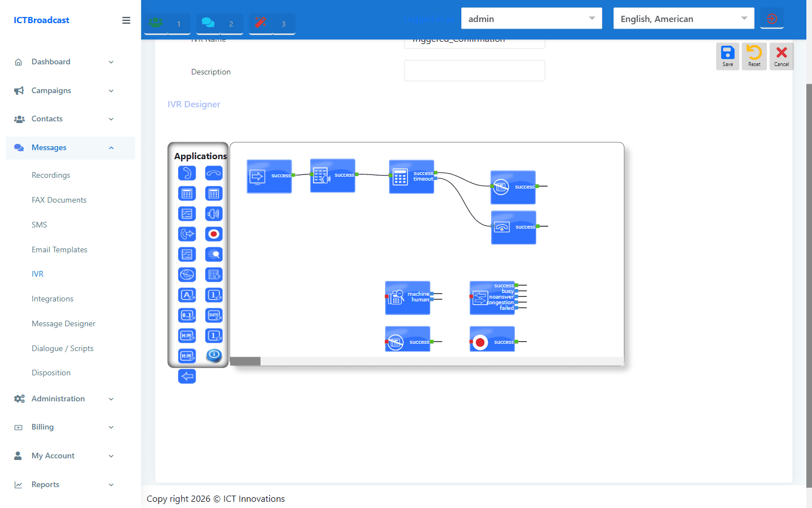Click the 'machine' output label
The height and width of the screenshot is (508, 812).
(x=418, y=294)
